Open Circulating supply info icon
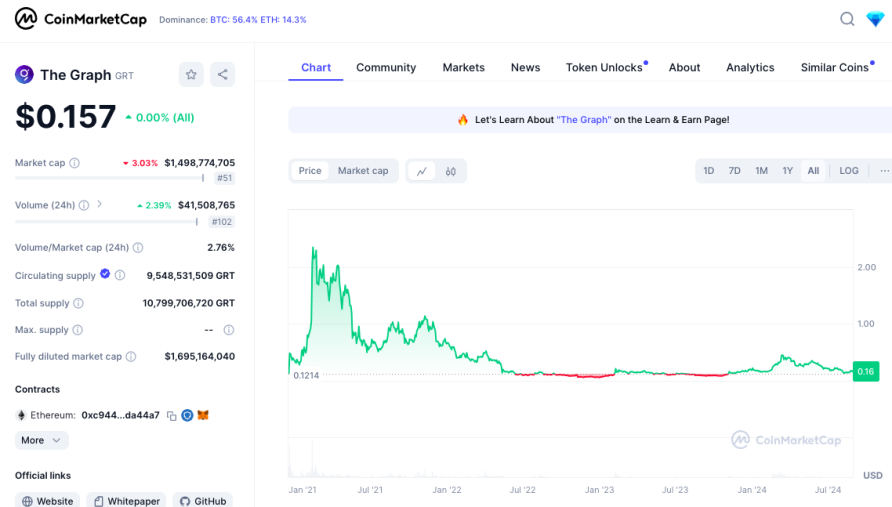892x507 pixels. click(119, 275)
